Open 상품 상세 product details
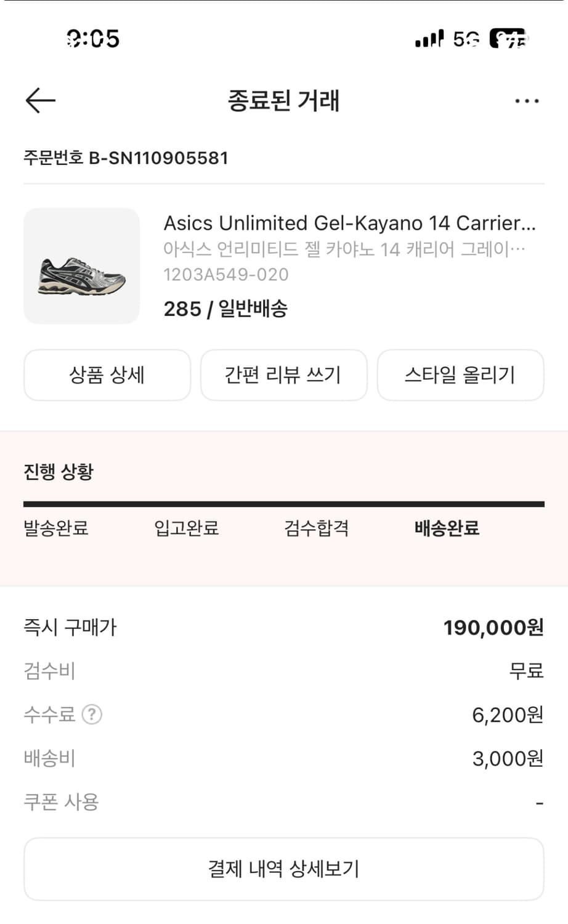 coord(107,375)
